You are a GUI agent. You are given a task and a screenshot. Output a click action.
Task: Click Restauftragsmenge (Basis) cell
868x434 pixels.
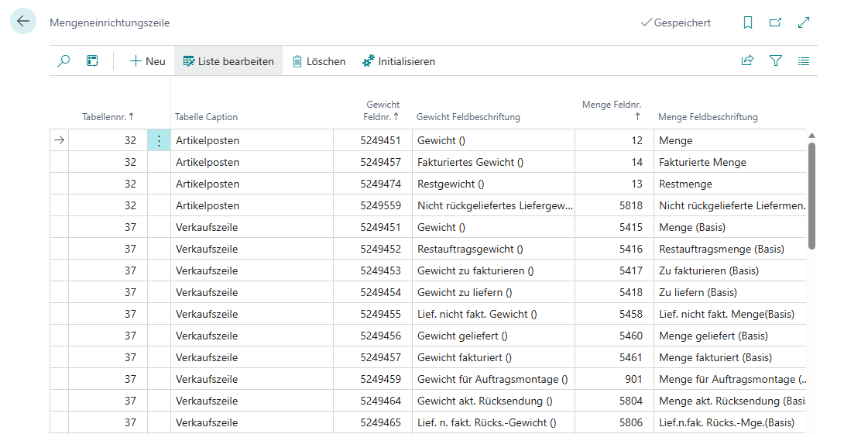point(729,249)
